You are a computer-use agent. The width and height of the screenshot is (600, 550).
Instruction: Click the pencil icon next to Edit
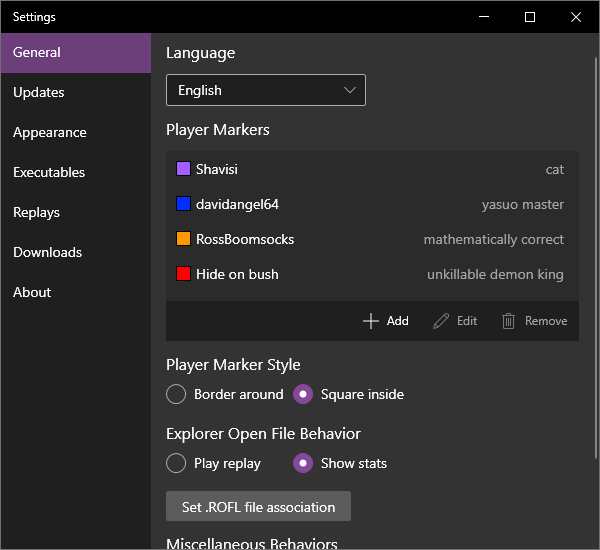441,321
